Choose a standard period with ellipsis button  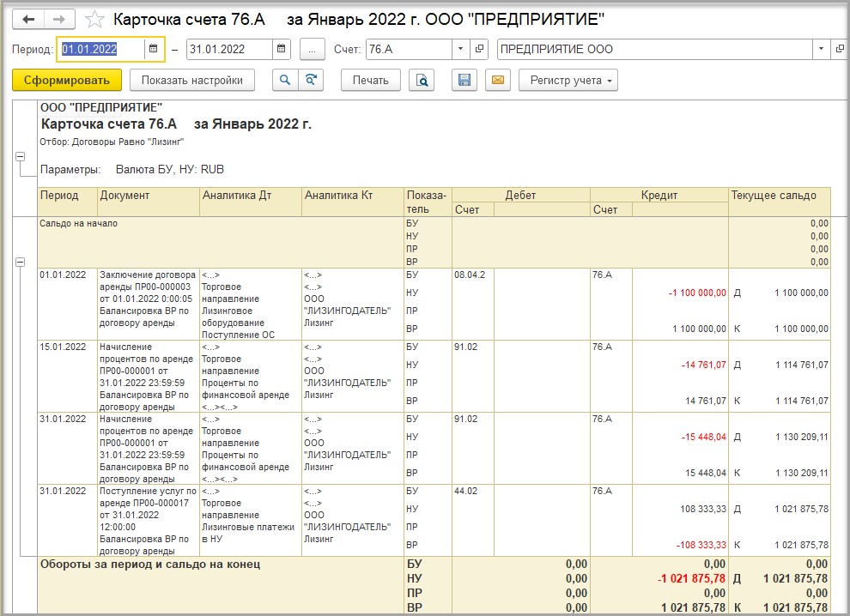pos(312,49)
